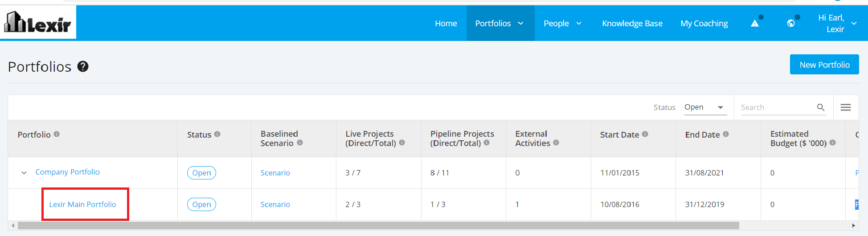Show info icon for External Activities column
Viewport: 868px width, 236px height.
point(556,143)
